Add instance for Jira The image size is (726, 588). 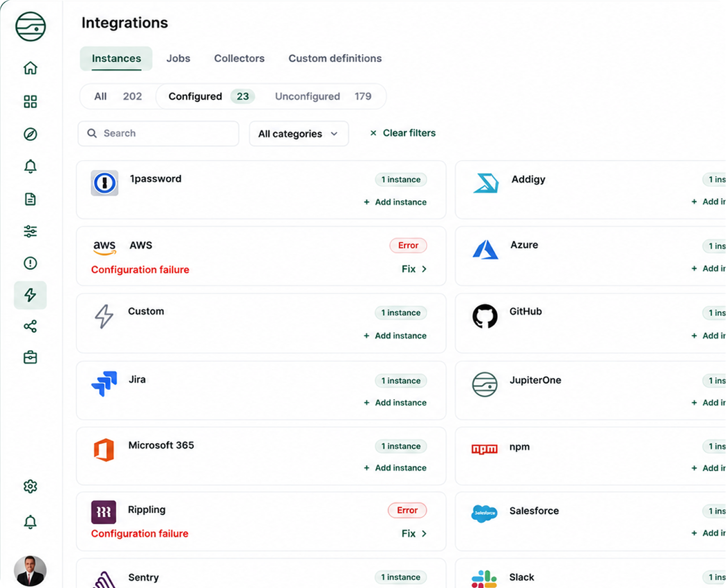[395, 403]
